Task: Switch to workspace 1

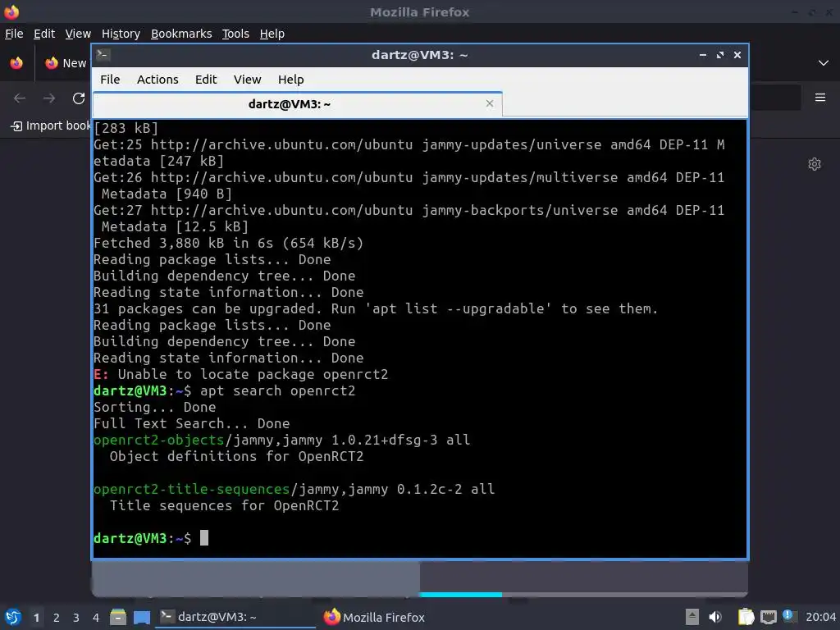Action: 36,618
